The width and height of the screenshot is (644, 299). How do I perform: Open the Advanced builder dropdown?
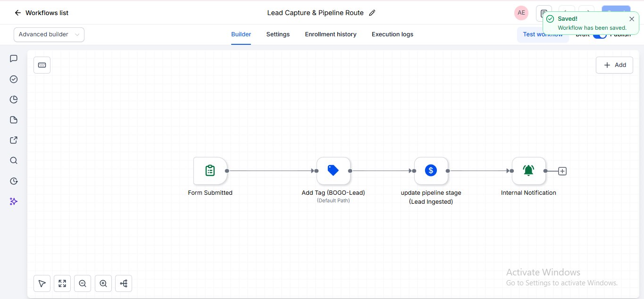[x=49, y=34]
